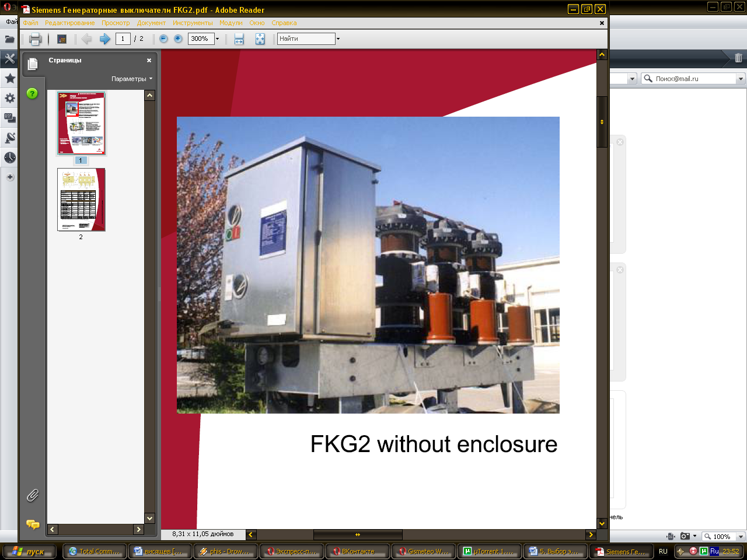Viewport: 747px width, 560px height.
Task: Click the fit one full page icon
Action: pyautogui.click(x=260, y=39)
